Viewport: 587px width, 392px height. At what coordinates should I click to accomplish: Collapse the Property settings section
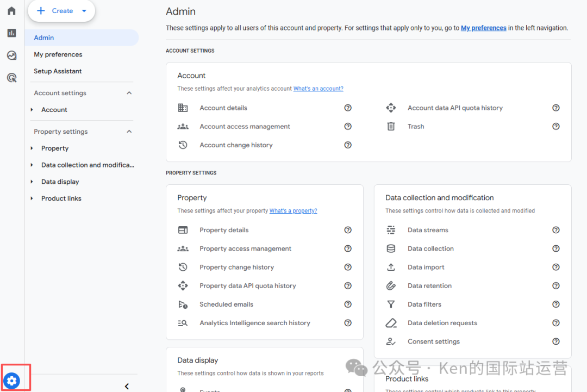[x=129, y=132]
